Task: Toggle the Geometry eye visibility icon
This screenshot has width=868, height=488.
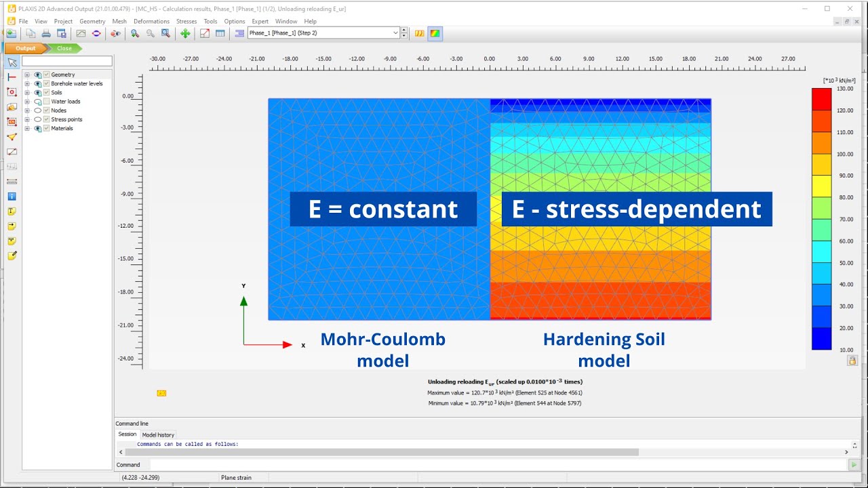Action: pyautogui.click(x=38, y=75)
